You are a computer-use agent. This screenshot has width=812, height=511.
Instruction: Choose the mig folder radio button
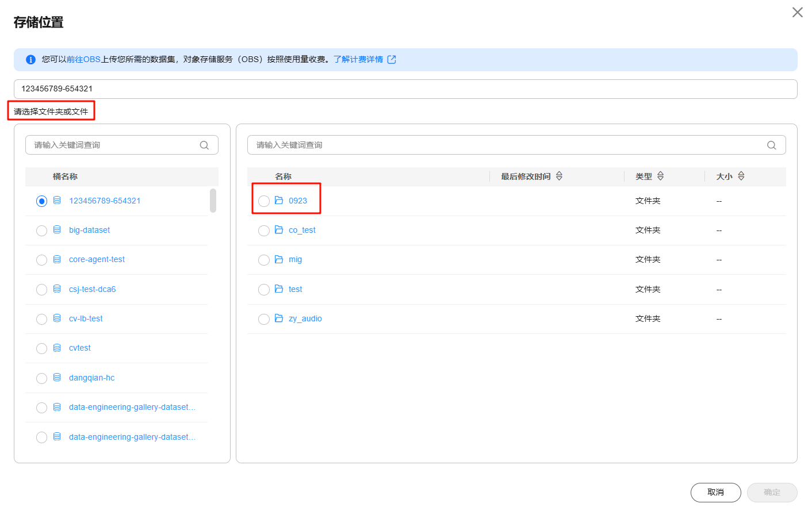[264, 260]
